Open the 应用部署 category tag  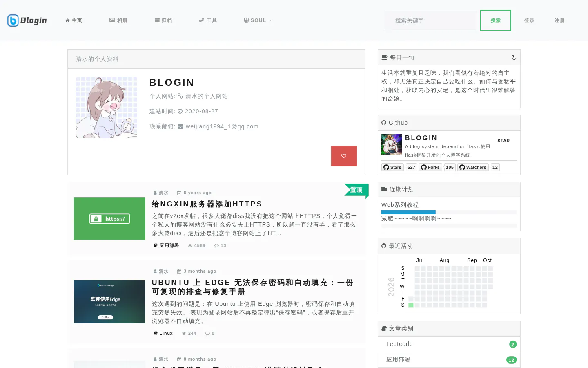[x=166, y=245]
